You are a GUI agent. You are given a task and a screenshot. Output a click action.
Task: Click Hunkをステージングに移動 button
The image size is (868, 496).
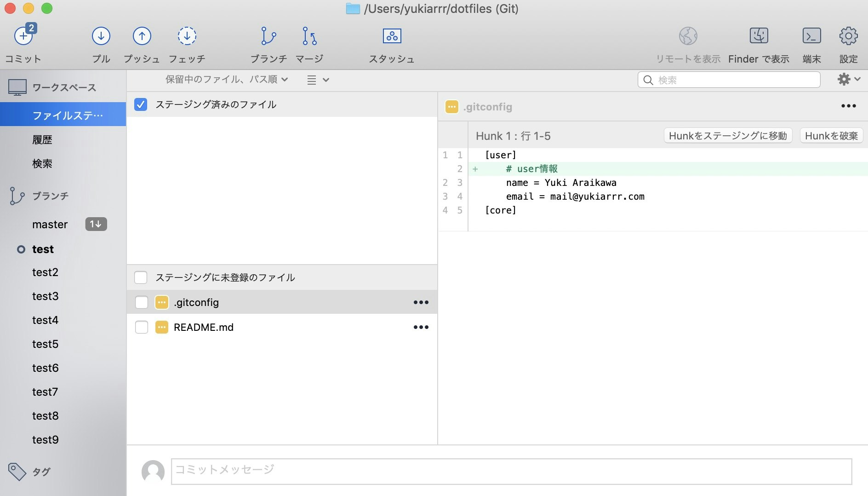pyautogui.click(x=728, y=136)
